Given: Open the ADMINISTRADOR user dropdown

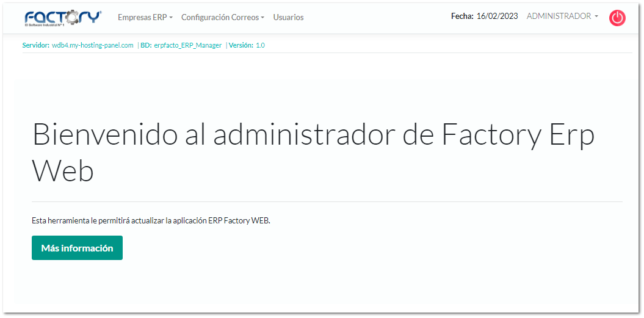Looking at the screenshot, I should tap(562, 16).
